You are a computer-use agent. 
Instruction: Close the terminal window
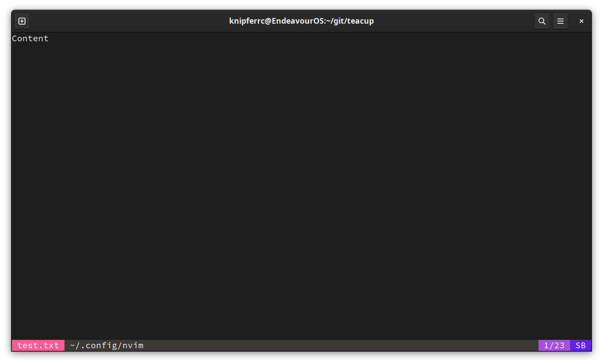click(581, 21)
